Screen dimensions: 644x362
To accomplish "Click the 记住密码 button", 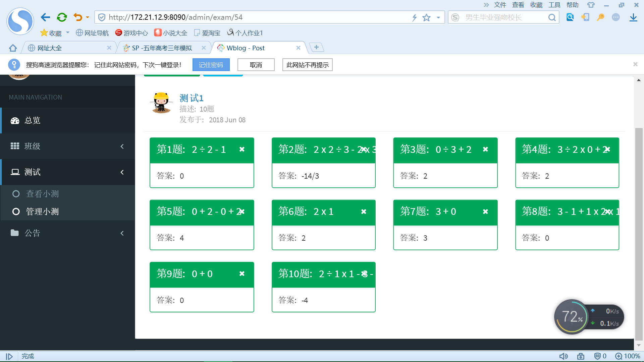I will pyautogui.click(x=211, y=65).
